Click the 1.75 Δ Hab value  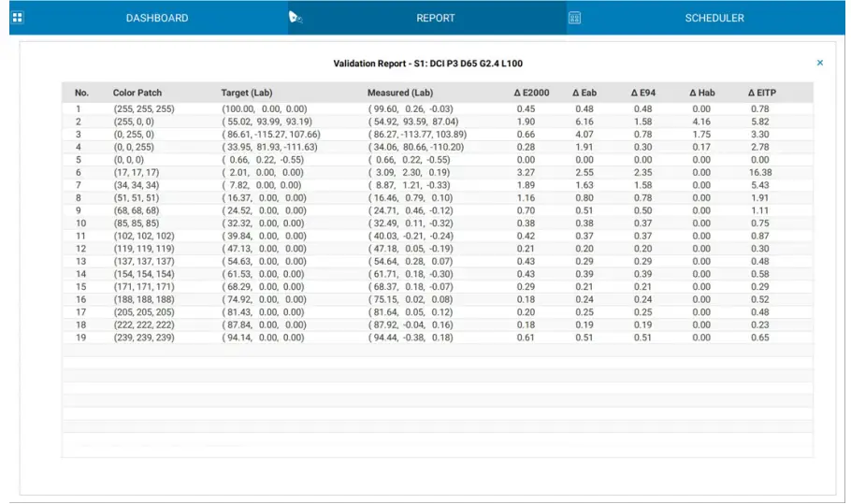point(701,135)
